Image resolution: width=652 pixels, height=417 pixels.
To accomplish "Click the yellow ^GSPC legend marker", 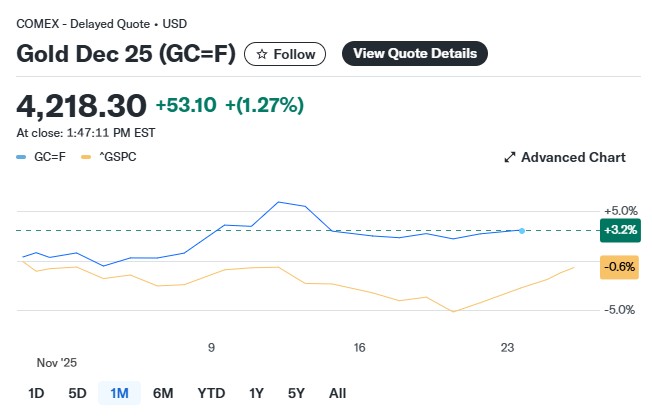I will (87, 157).
